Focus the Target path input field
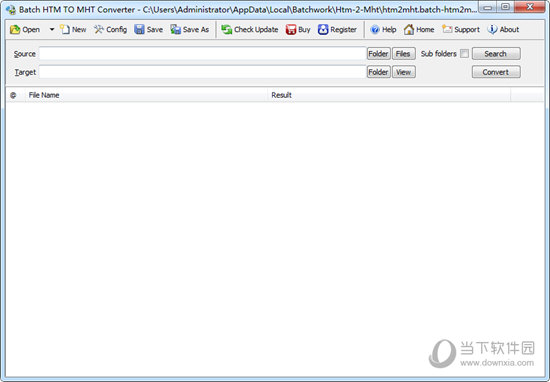Image resolution: width=550 pixels, height=382 pixels. pyautogui.click(x=202, y=72)
